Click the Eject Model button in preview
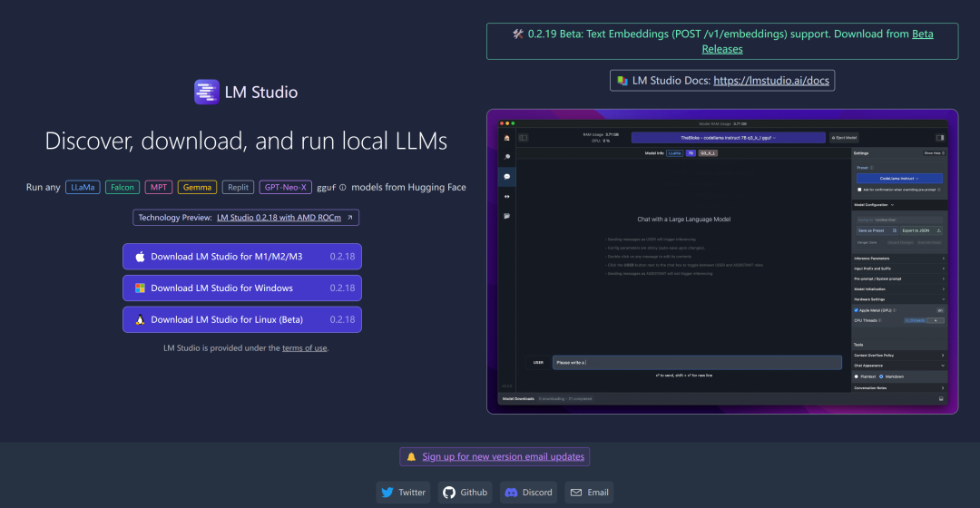 click(845, 138)
